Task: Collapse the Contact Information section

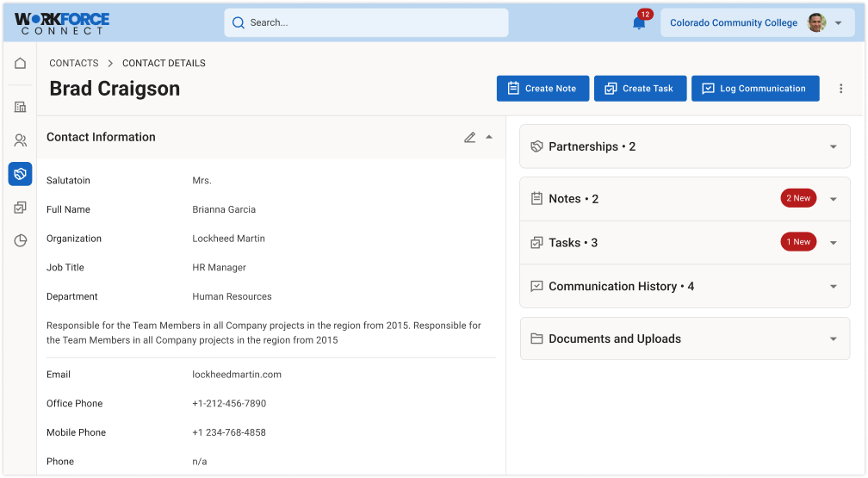Action: tap(489, 137)
